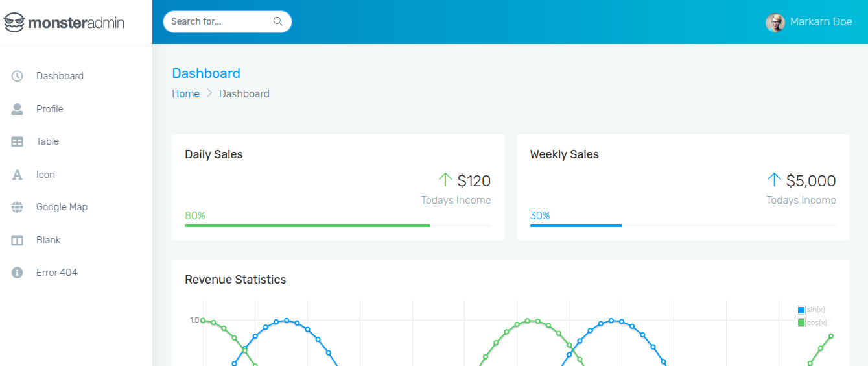
Task: Click the clock icon beside Dashboard
Action: click(18, 76)
